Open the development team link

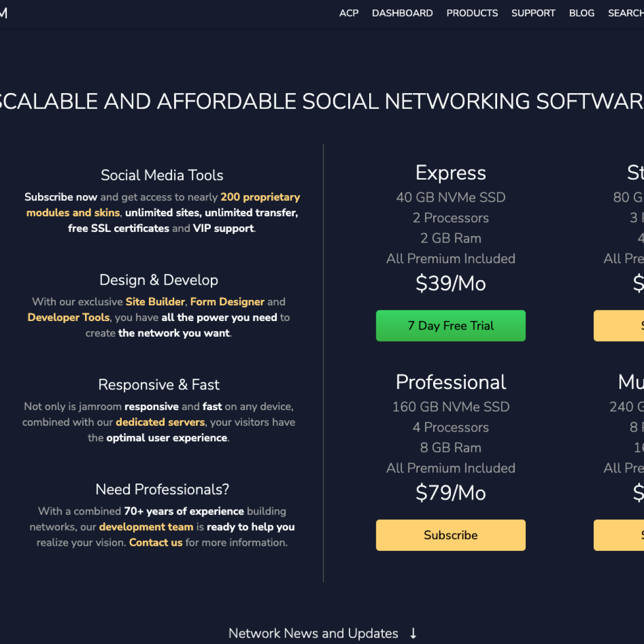click(146, 527)
